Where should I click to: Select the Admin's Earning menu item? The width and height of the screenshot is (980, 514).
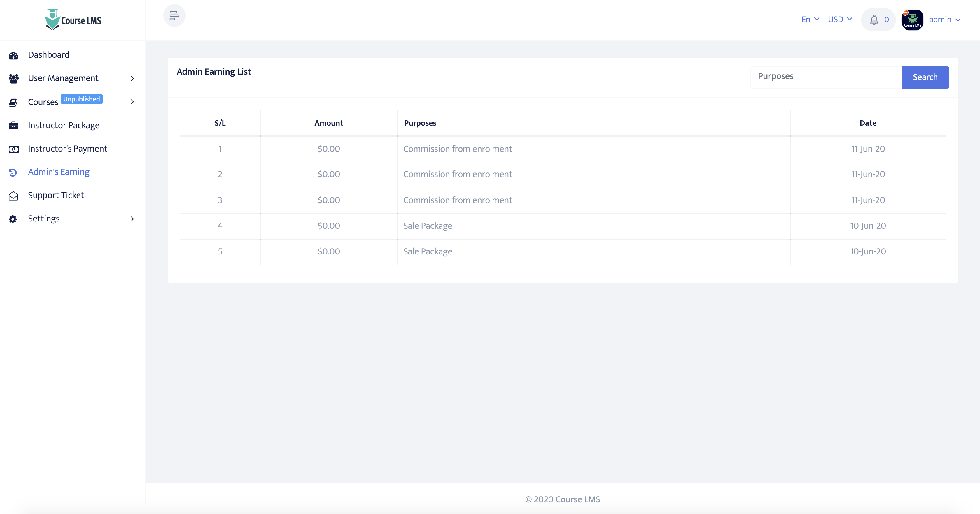(58, 172)
